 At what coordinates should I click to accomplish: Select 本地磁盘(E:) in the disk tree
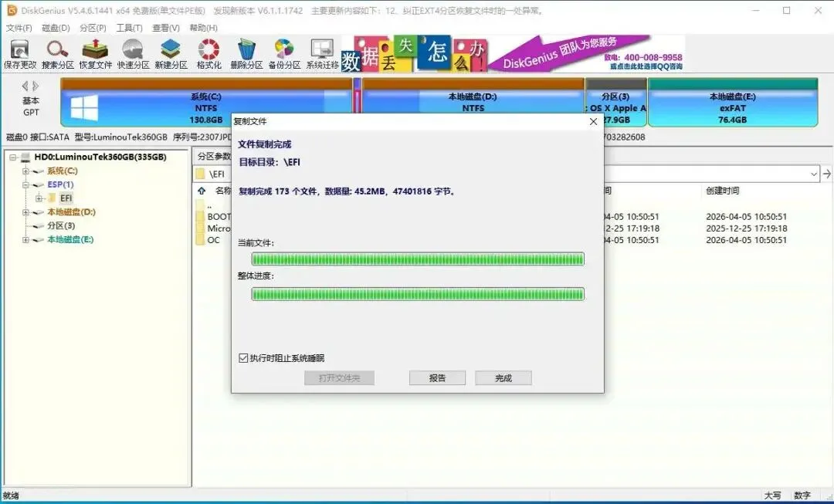[x=70, y=240]
